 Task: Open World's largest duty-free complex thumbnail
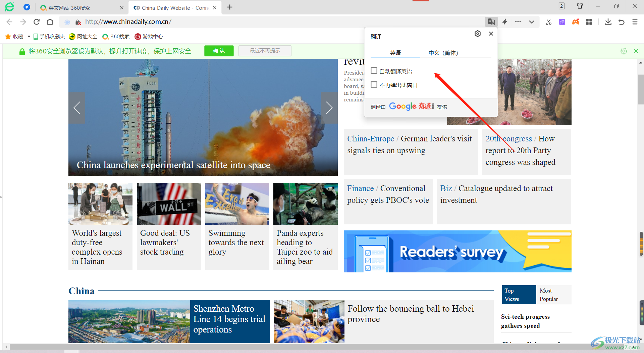click(100, 204)
